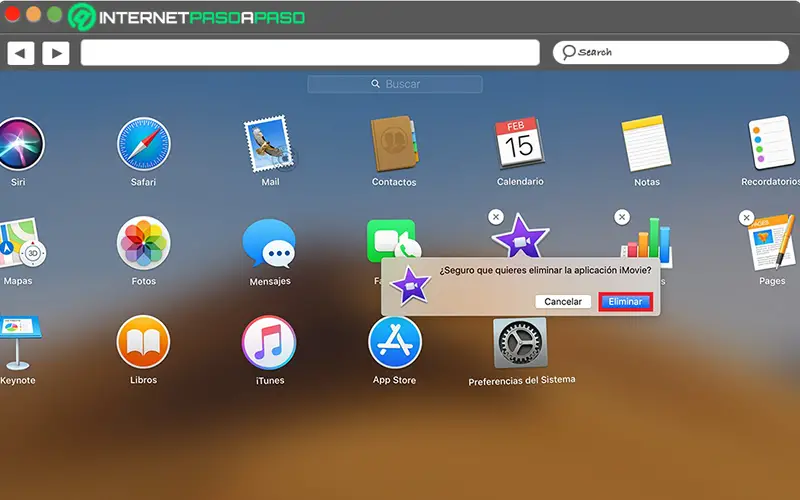This screenshot has width=800, height=500.
Task: Click the browser address bar
Action: (310, 53)
